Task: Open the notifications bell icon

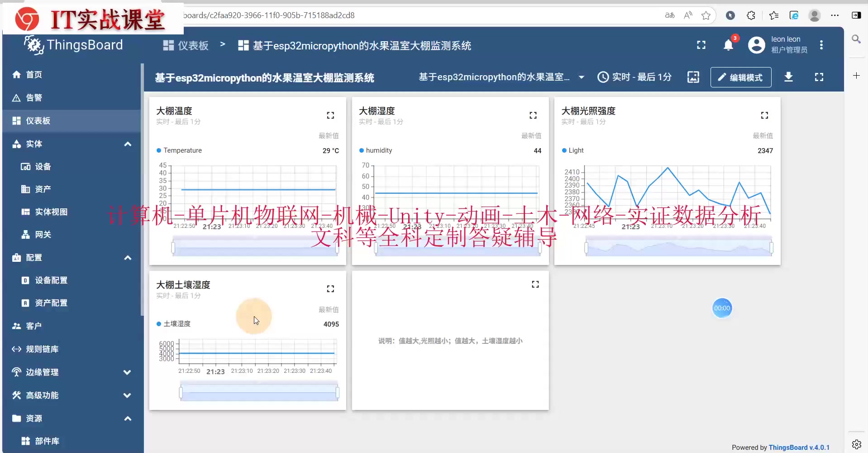Action: coord(729,45)
